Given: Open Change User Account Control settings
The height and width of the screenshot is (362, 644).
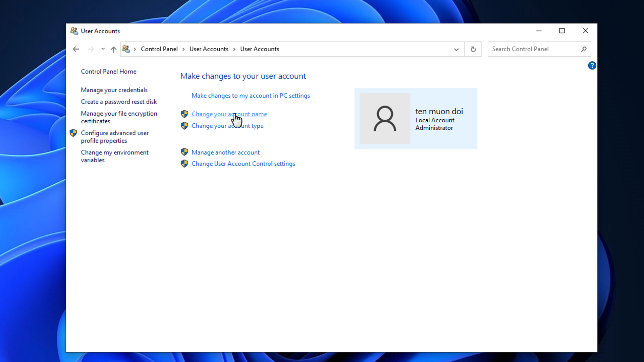Looking at the screenshot, I should (243, 164).
